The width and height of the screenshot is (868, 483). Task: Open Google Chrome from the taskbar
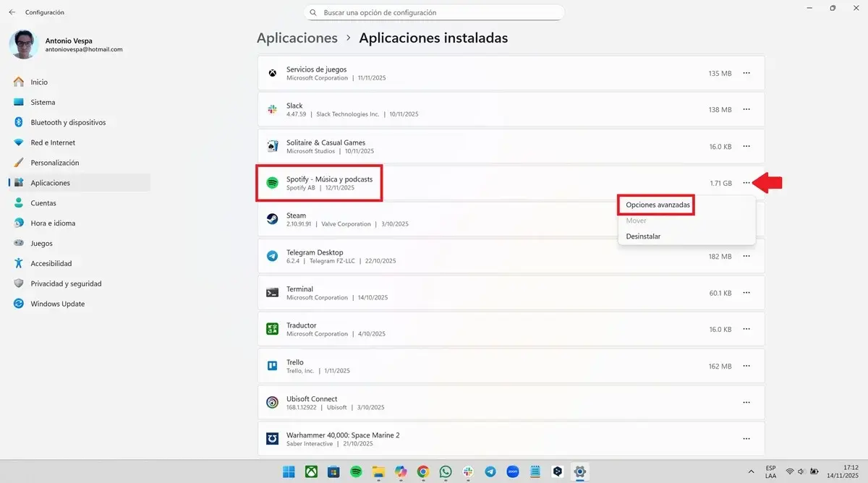[422, 471]
